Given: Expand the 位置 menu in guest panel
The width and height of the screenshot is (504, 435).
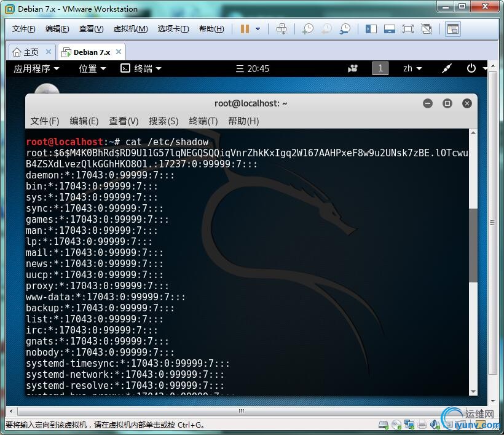Looking at the screenshot, I should point(92,68).
